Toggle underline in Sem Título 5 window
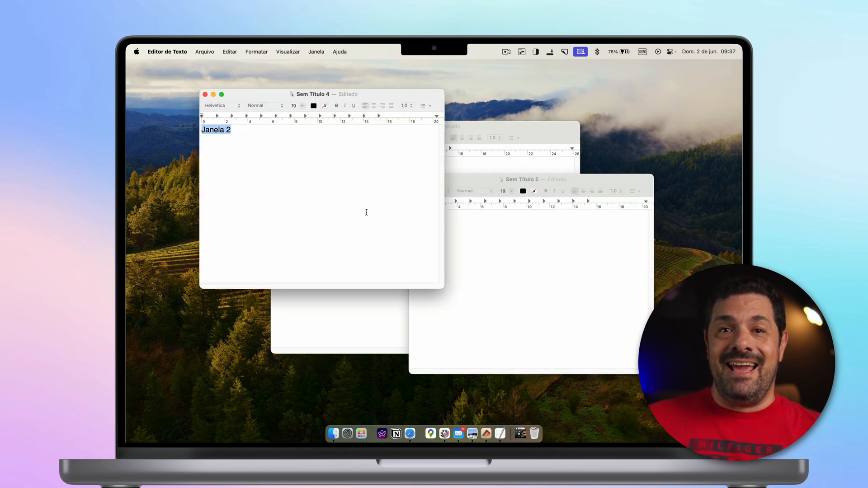Viewport: 868px width, 488px height. click(563, 191)
